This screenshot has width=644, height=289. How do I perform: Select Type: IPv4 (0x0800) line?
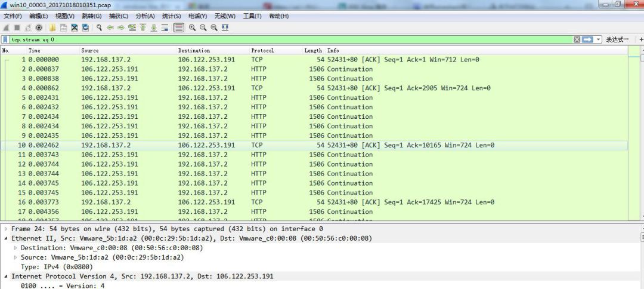(57, 267)
